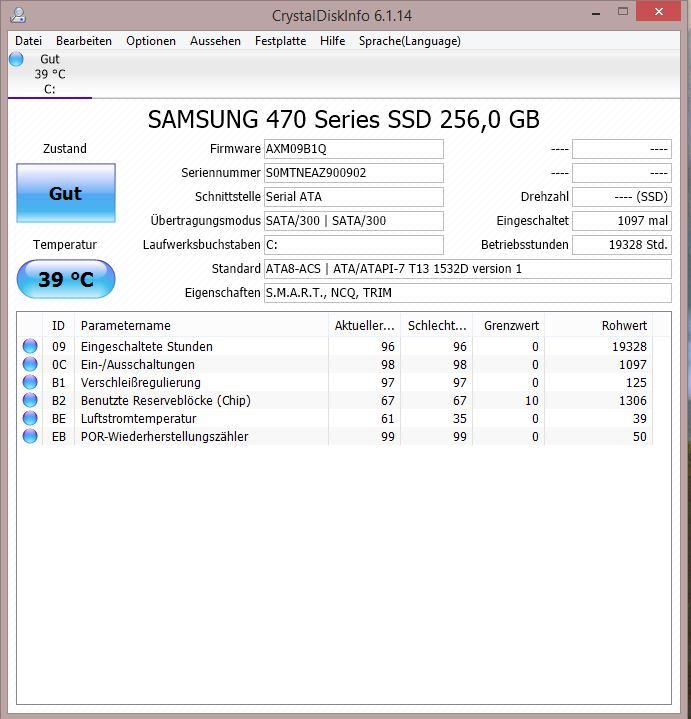Minimize the CrystalDiskInfo window
Screen dimensions: 691x719
pyautogui.click(x=596, y=12)
